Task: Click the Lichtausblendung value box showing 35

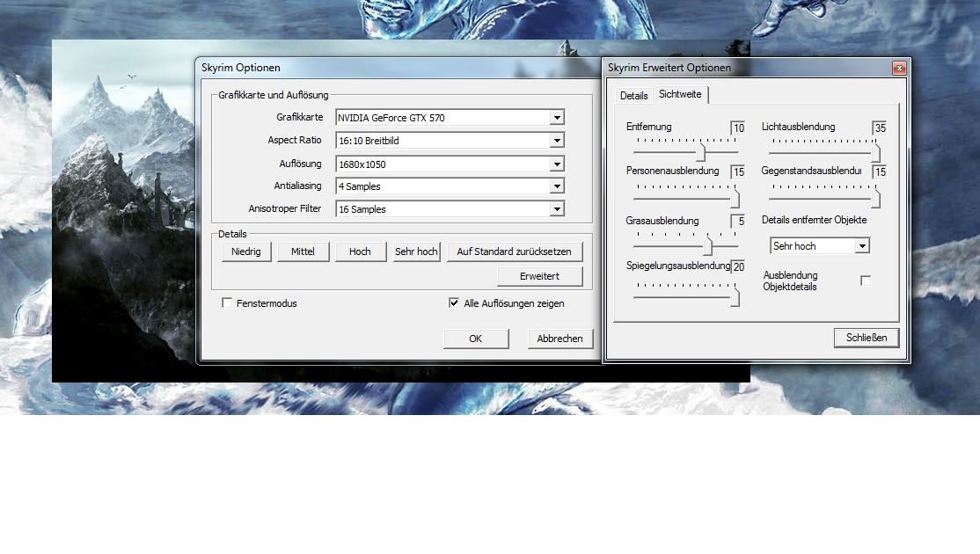Action: (x=880, y=128)
